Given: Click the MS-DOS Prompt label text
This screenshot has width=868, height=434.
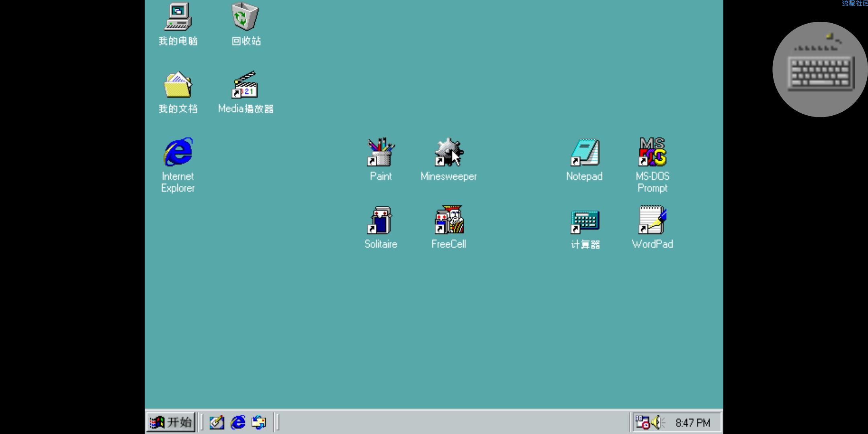Looking at the screenshot, I should tap(653, 182).
